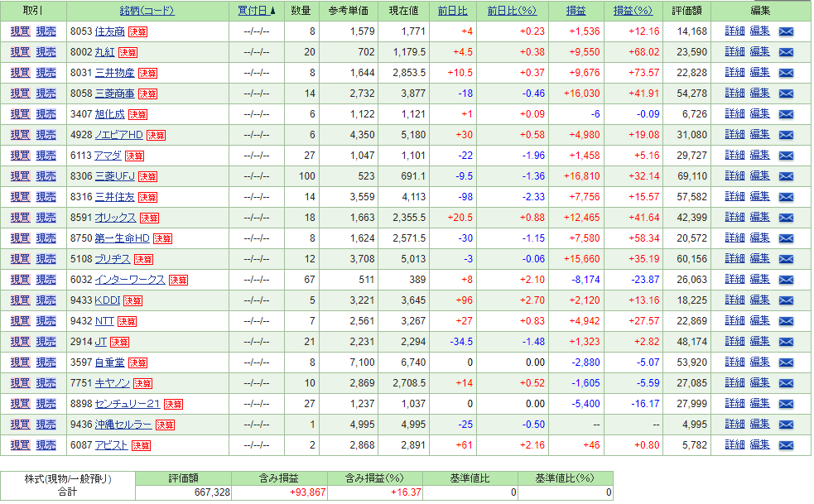814x504 pixels.
Task: Open 詳細 for 三菱商事
Action: coord(735,94)
